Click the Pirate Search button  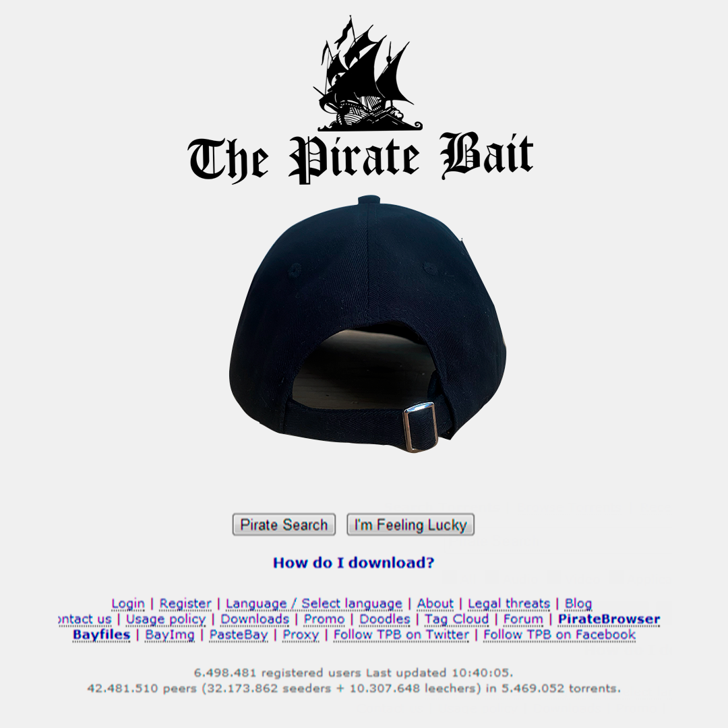(284, 524)
